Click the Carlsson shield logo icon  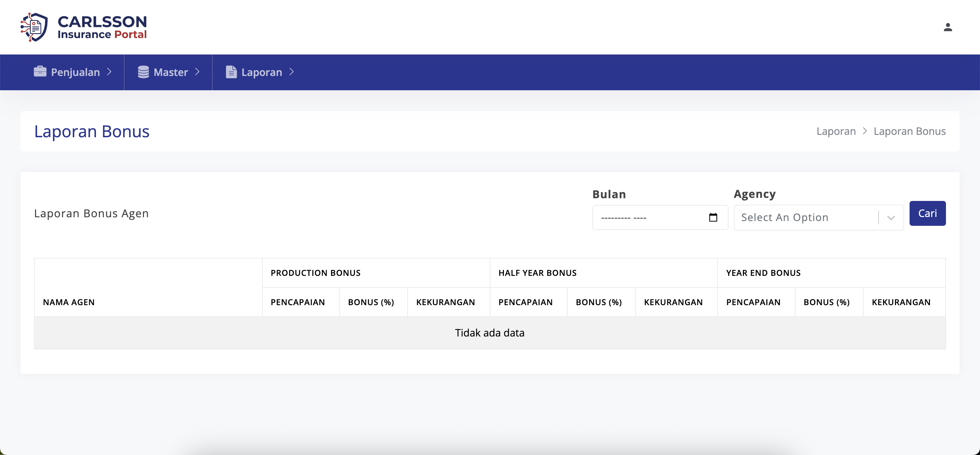pyautogui.click(x=34, y=27)
